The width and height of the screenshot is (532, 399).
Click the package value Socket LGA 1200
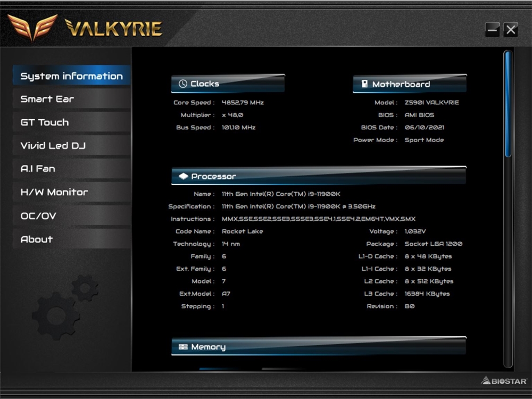tap(433, 244)
